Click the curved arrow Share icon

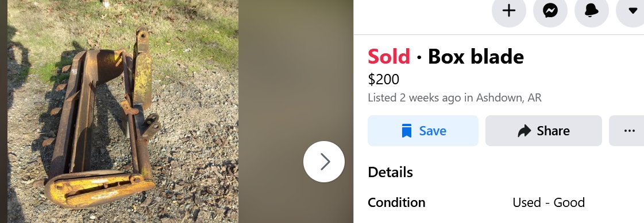(x=524, y=131)
